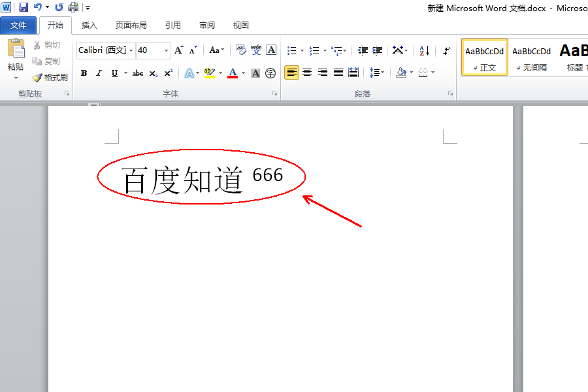Toggle Underline formatting
The image size is (588, 392).
(114, 73)
